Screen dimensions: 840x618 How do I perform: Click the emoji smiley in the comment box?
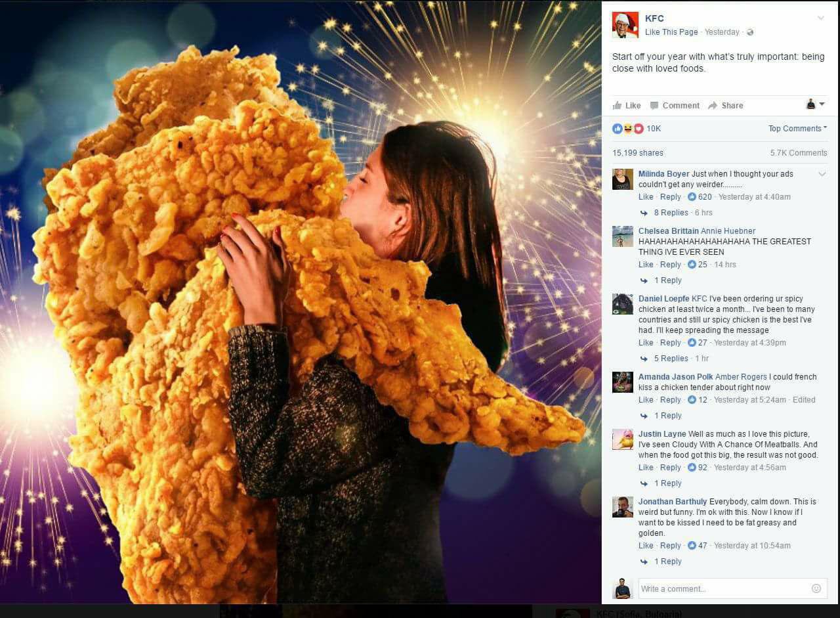[x=816, y=588]
